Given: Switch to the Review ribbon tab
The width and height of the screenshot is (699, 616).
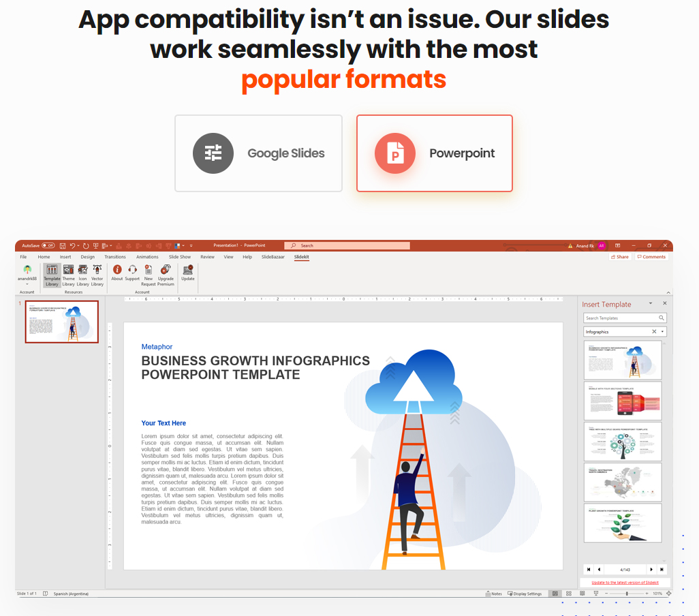Looking at the screenshot, I should point(207,257).
